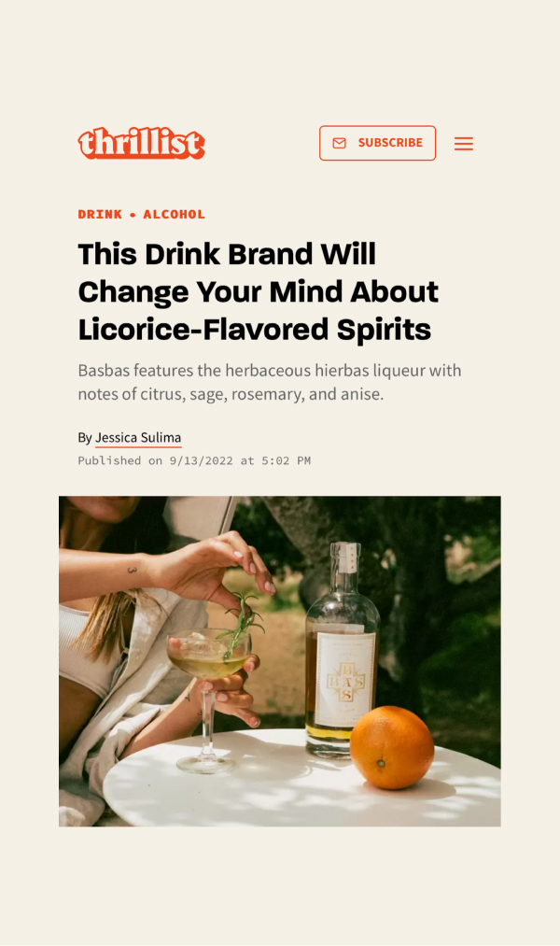This screenshot has width=560, height=946.
Task: Click the dot separator between DRINK and ALCOHOL
Action: pyautogui.click(x=133, y=215)
